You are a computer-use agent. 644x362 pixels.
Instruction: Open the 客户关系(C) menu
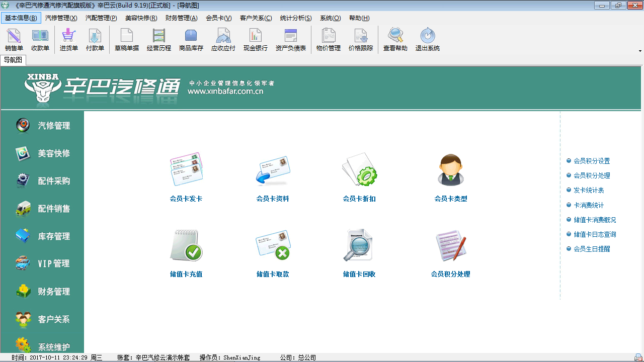point(256,18)
